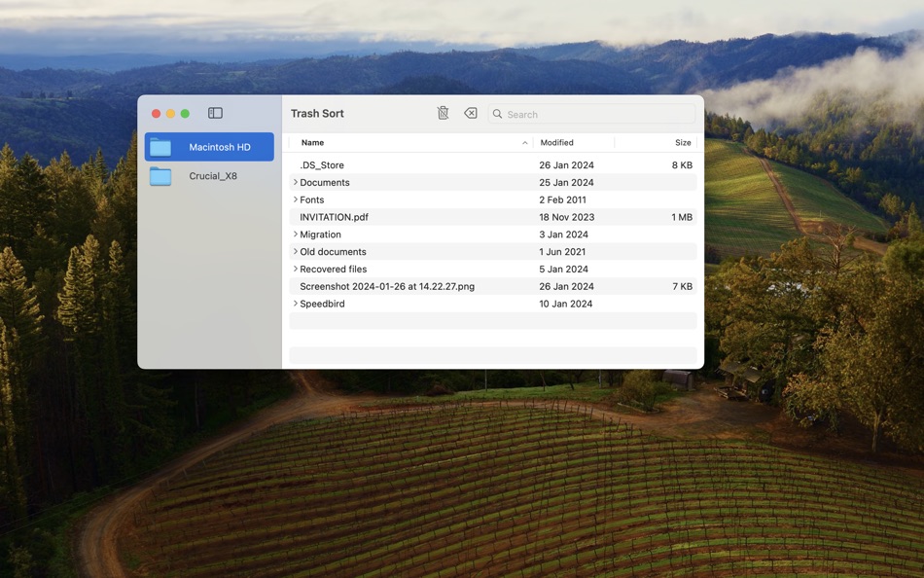This screenshot has width=924, height=578.
Task: Sort by the Size column header
Action: pos(683,142)
